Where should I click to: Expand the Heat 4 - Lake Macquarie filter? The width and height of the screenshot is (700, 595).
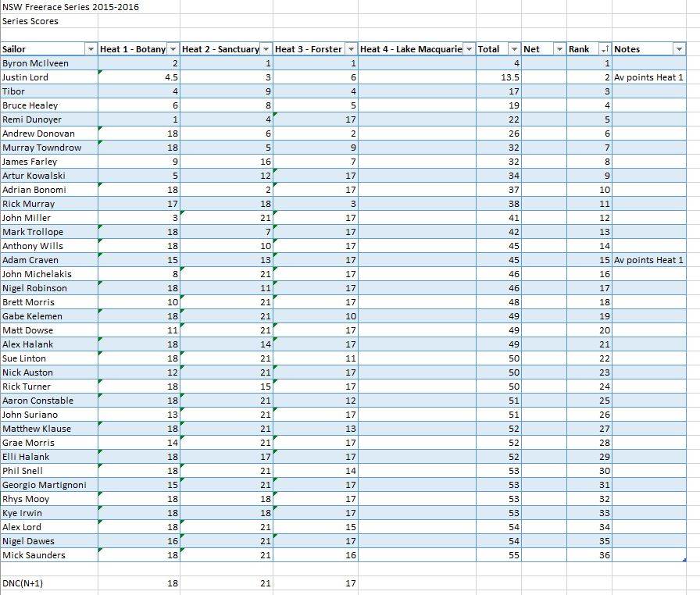470,49
